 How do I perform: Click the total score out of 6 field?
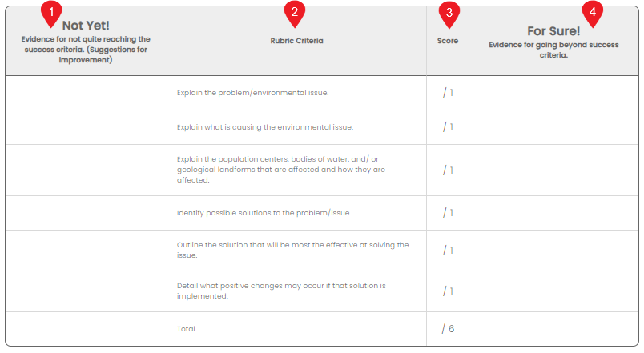(x=448, y=329)
